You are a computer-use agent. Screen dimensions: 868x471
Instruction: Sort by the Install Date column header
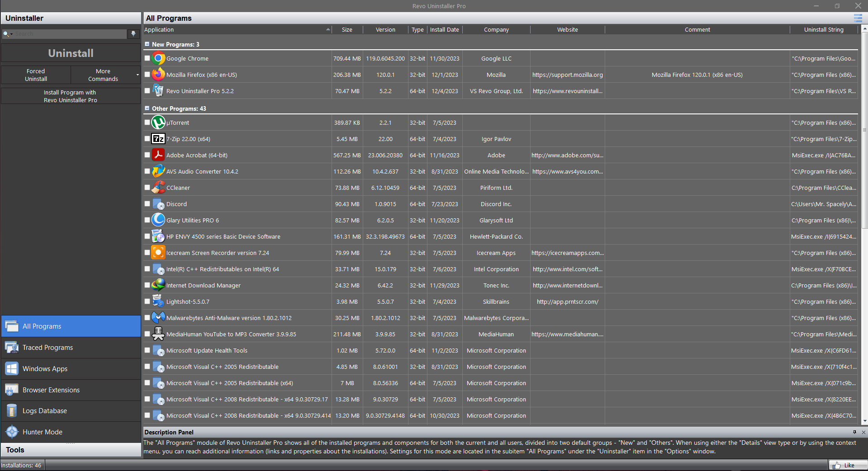pos(444,30)
